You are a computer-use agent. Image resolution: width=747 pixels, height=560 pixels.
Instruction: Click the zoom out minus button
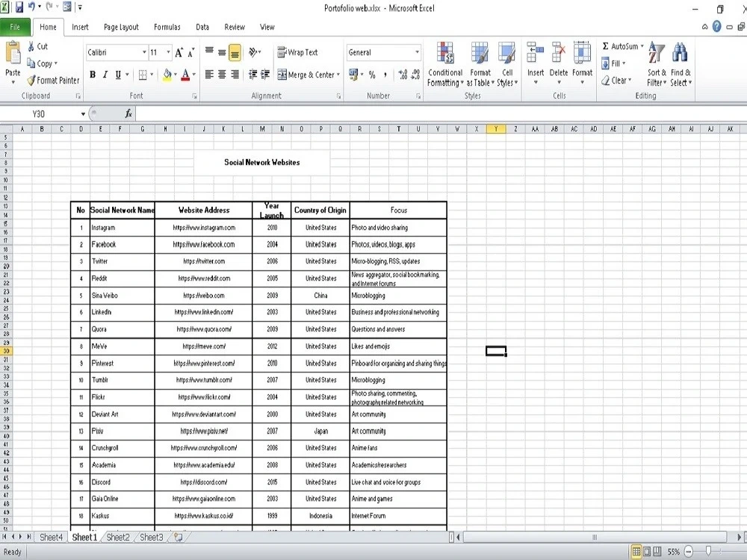pyautogui.click(x=689, y=552)
